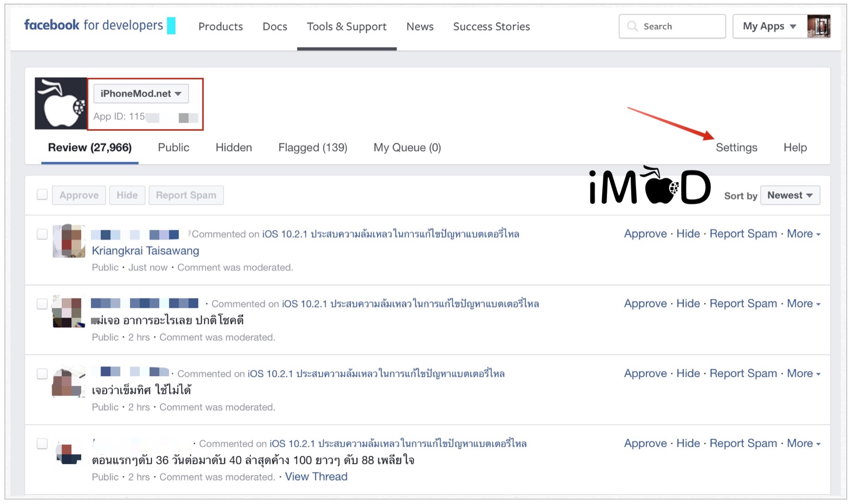Click the facebook for developers logo
The width and height of the screenshot is (852, 504).
click(94, 25)
